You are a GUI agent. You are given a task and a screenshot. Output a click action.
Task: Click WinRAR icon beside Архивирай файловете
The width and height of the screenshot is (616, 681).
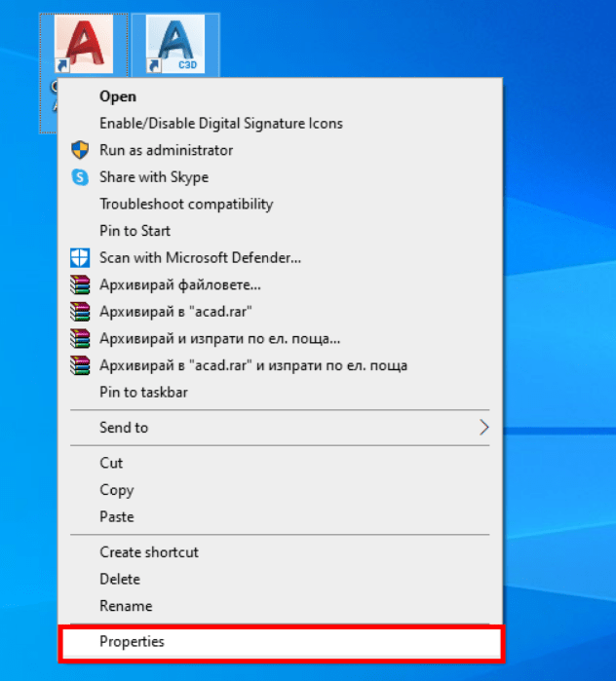tap(80, 284)
